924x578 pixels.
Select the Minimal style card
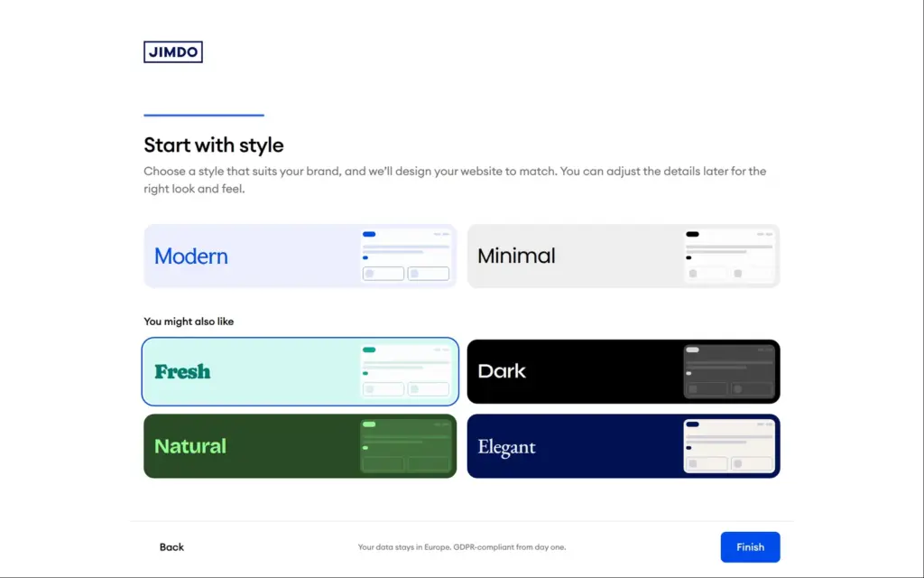624,256
